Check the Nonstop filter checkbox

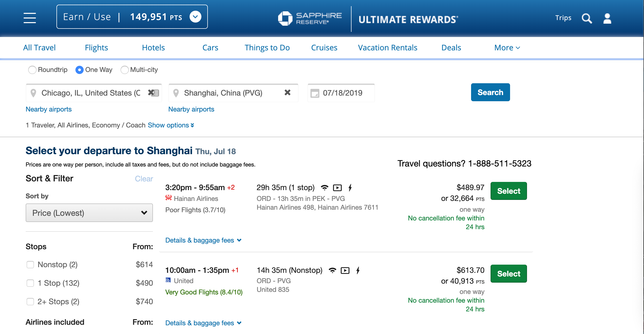tap(30, 265)
